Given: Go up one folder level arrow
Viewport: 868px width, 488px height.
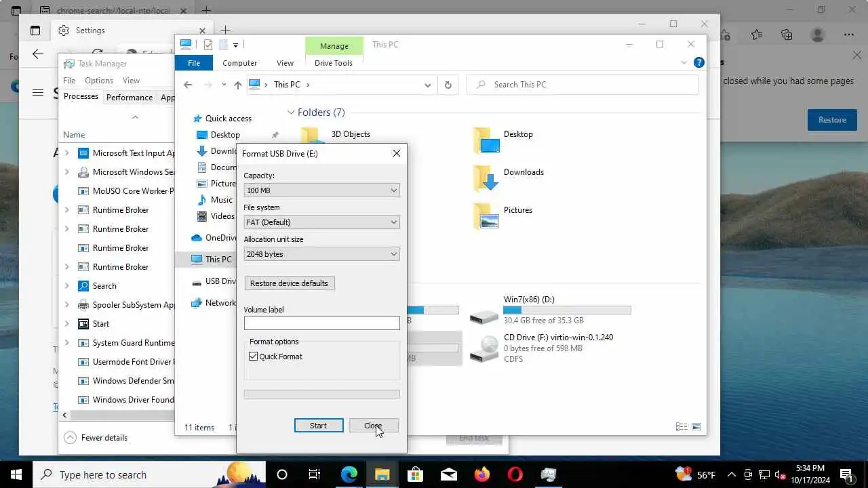Looking at the screenshot, I should tap(237, 85).
